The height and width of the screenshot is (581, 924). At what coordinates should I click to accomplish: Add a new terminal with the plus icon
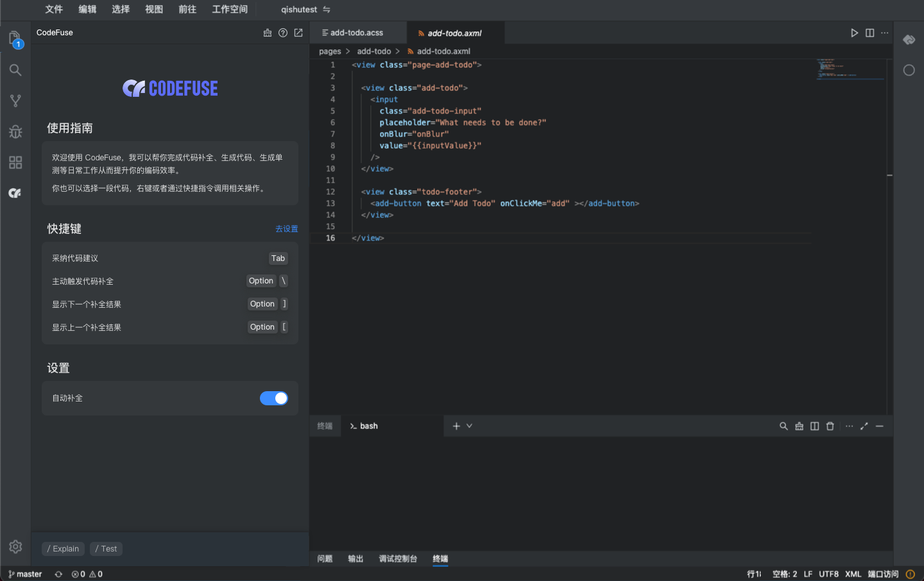(x=456, y=426)
